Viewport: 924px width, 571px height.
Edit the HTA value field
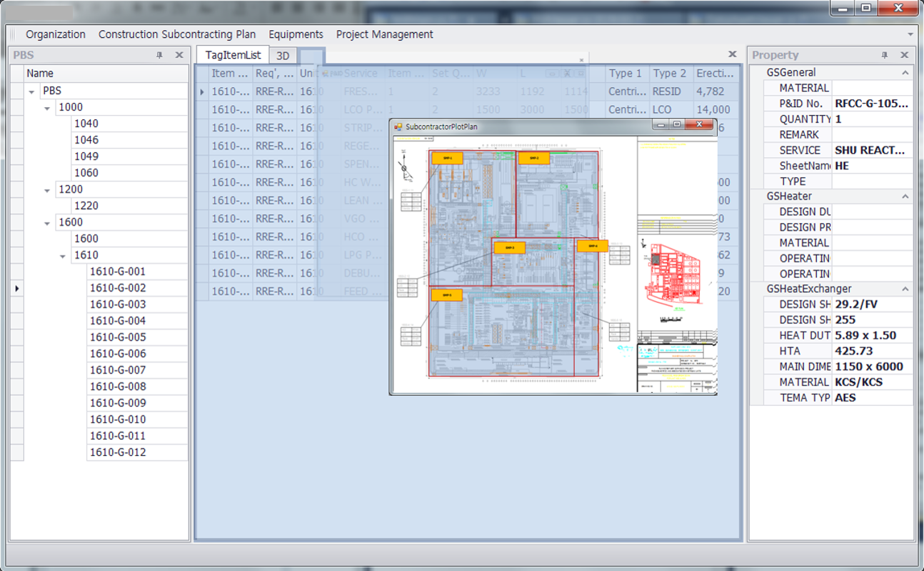coord(872,351)
